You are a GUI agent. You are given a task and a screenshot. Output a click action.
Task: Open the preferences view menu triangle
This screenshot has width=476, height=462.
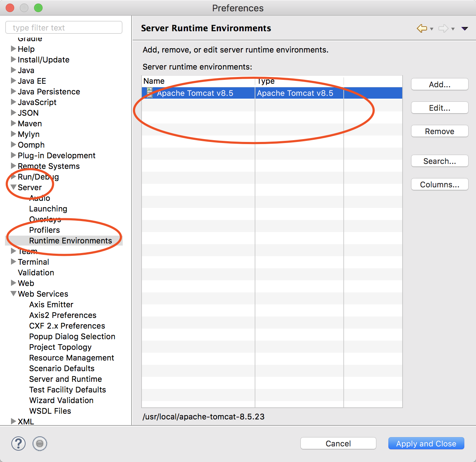pos(465,29)
